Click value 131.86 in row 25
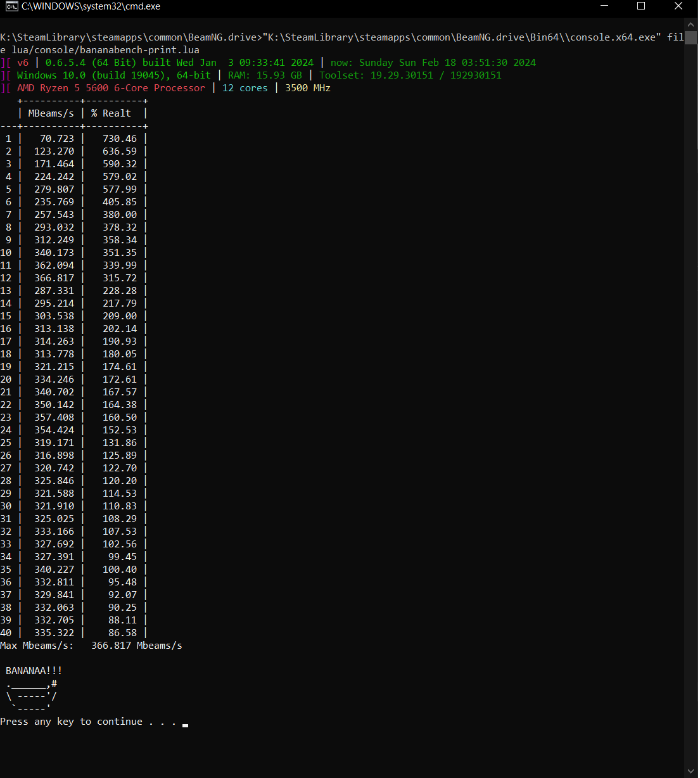 (120, 443)
